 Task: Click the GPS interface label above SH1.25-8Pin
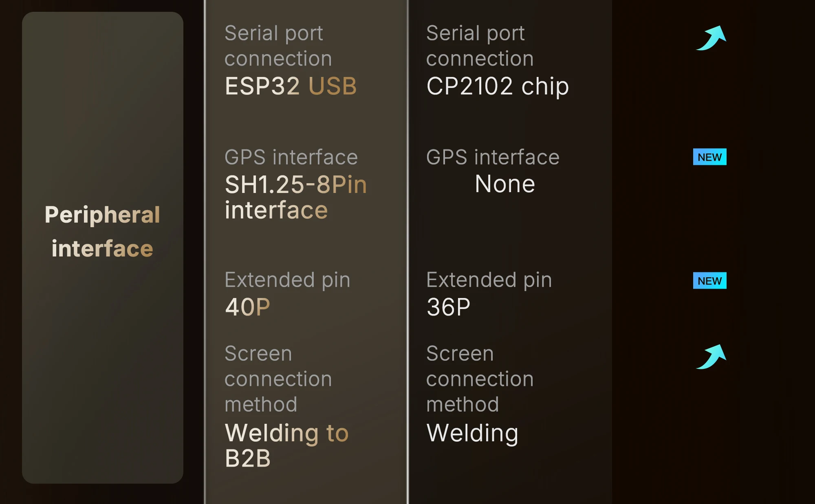click(x=291, y=158)
